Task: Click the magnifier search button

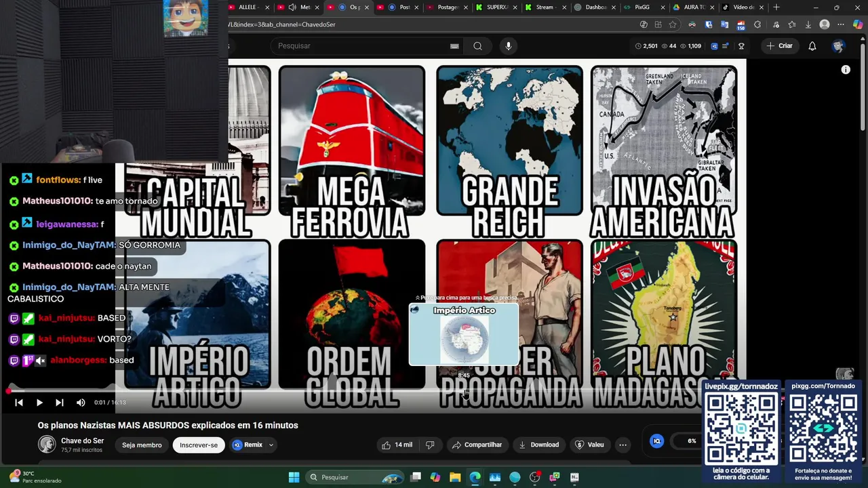Action: point(477,45)
